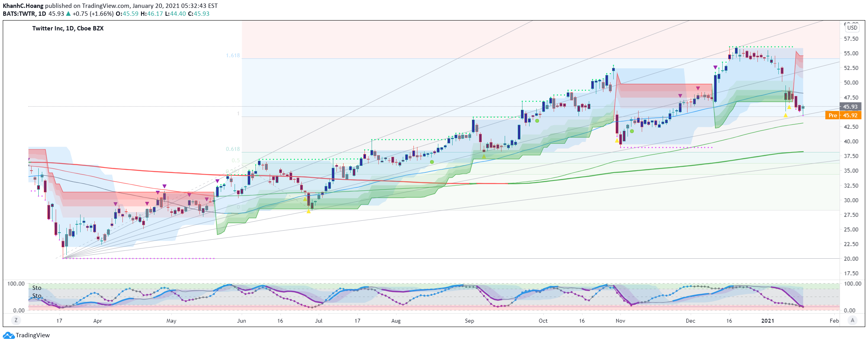The height and width of the screenshot is (344, 868).
Task: Click the header High value H:46.17
Action: 152,14
